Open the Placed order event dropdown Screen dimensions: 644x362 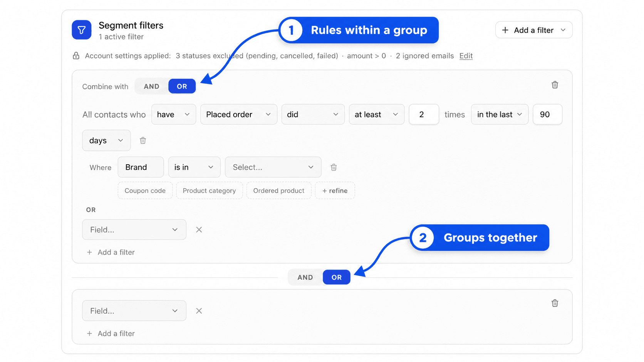(239, 114)
